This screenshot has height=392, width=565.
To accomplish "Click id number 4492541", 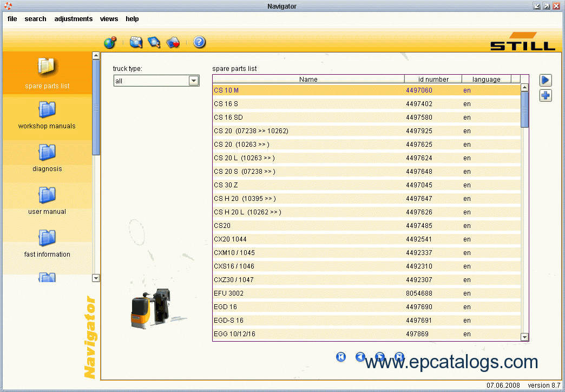I will [419, 239].
